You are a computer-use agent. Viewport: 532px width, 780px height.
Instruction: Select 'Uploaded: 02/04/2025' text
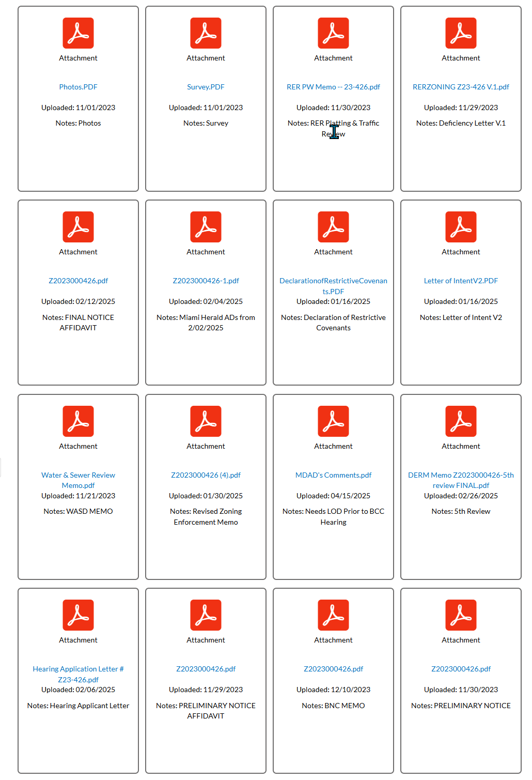click(206, 301)
